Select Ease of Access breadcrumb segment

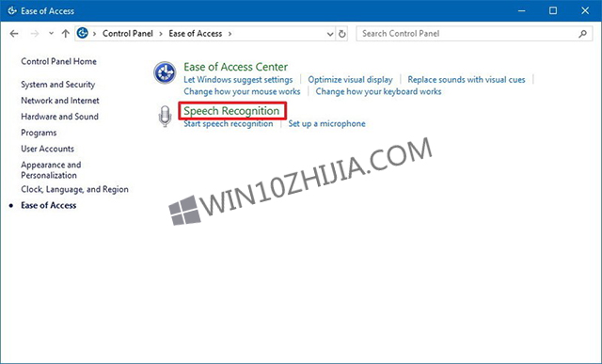(196, 34)
